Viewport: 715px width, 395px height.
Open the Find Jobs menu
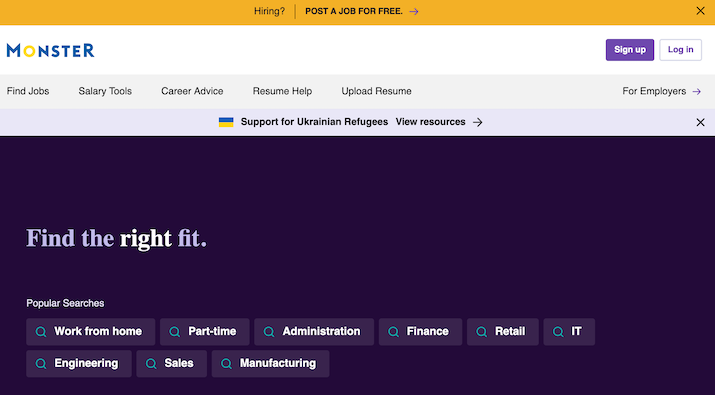point(28,91)
